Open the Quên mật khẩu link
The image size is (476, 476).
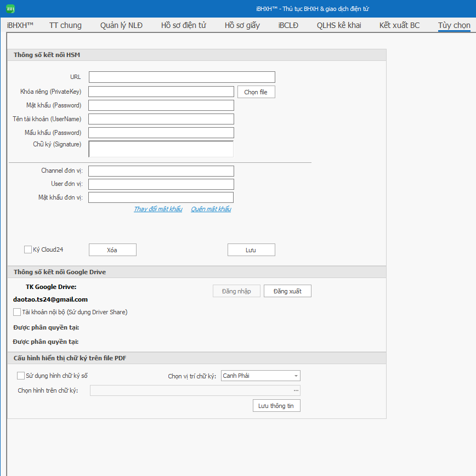pos(211,209)
